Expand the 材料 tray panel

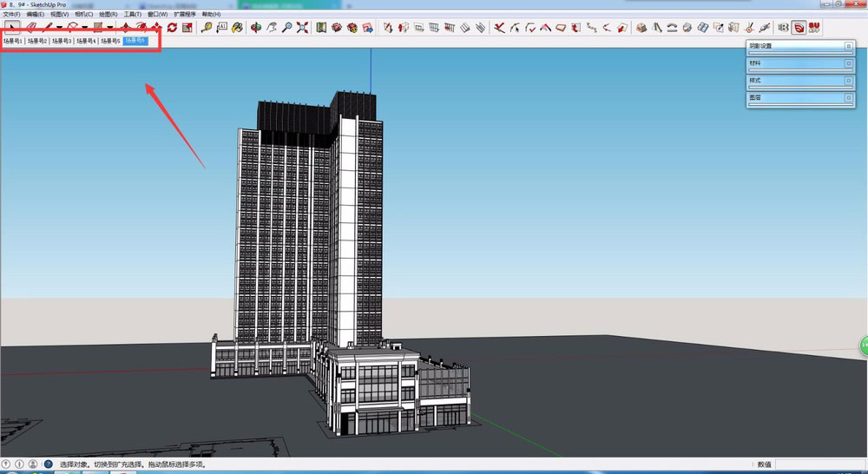[847, 63]
